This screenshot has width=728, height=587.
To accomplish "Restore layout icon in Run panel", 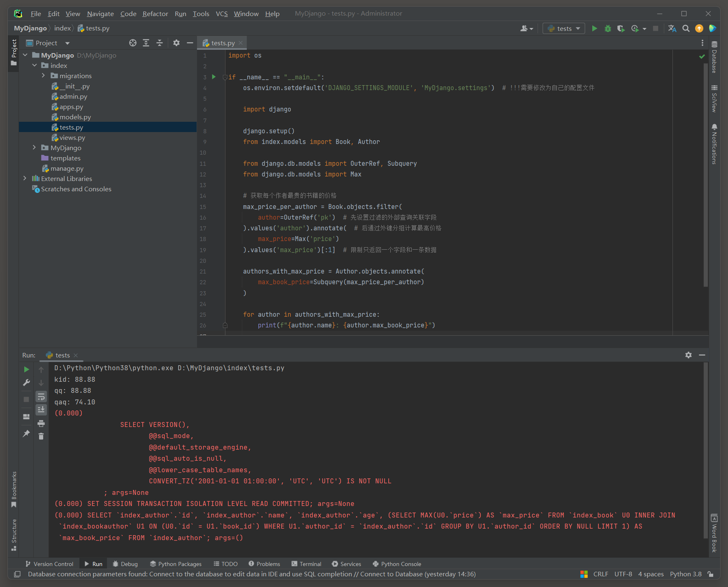I will click(x=26, y=417).
